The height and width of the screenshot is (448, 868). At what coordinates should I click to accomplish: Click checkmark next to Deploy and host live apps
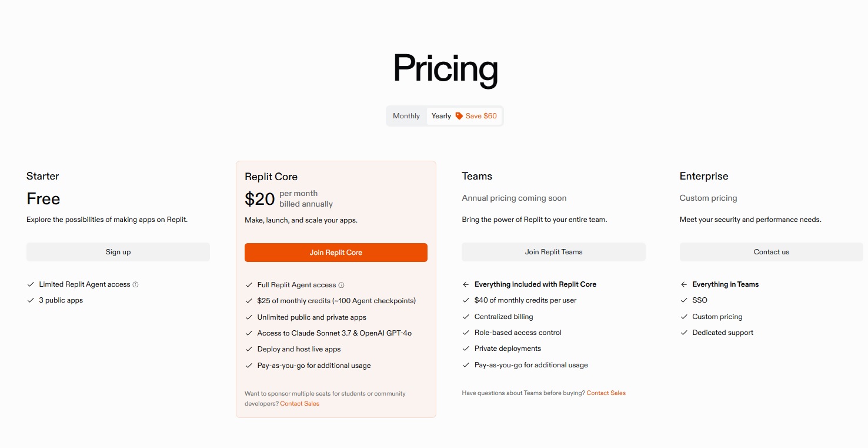pos(249,349)
